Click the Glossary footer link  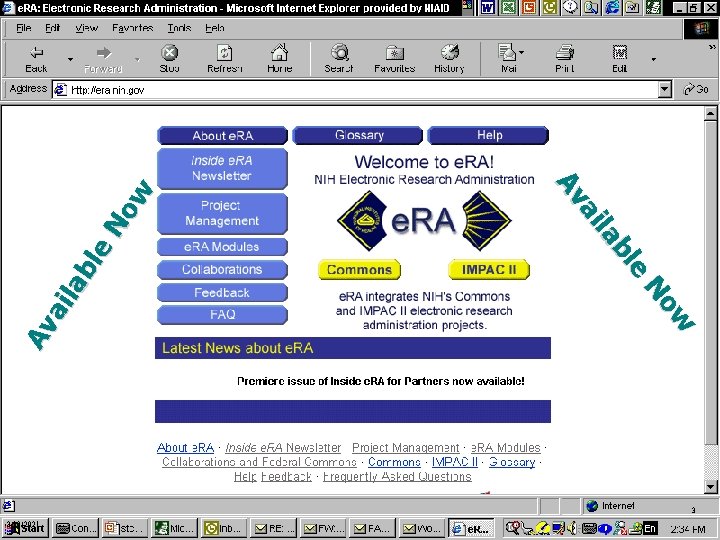pyautogui.click(x=512, y=462)
